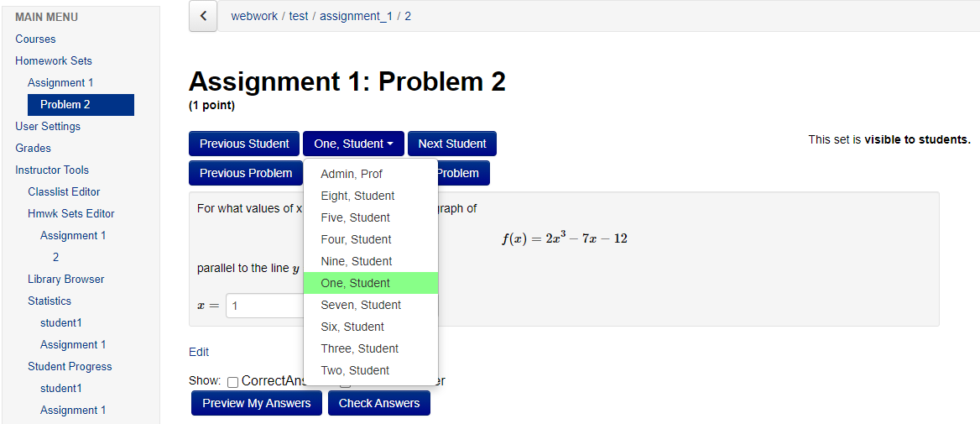This screenshot has width=980, height=424.
Task: Tick the CorrectAnswers checkbox
Action: pos(232,381)
